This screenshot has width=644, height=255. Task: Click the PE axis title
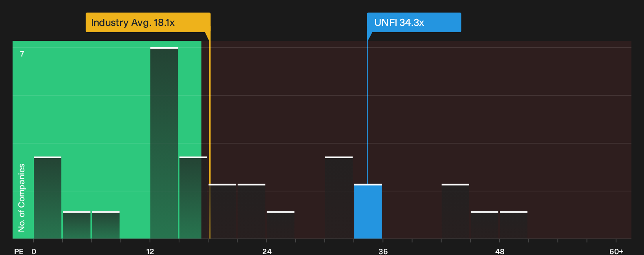19,251
